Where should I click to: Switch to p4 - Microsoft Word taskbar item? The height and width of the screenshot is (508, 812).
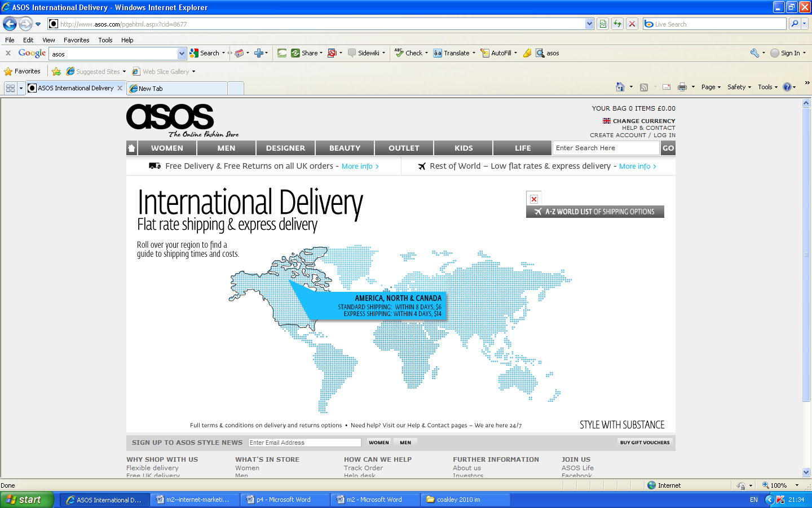(285, 500)
